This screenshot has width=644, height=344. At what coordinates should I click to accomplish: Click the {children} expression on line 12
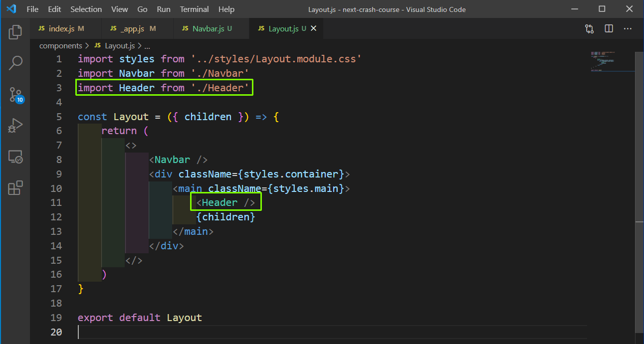coord(225,217)
